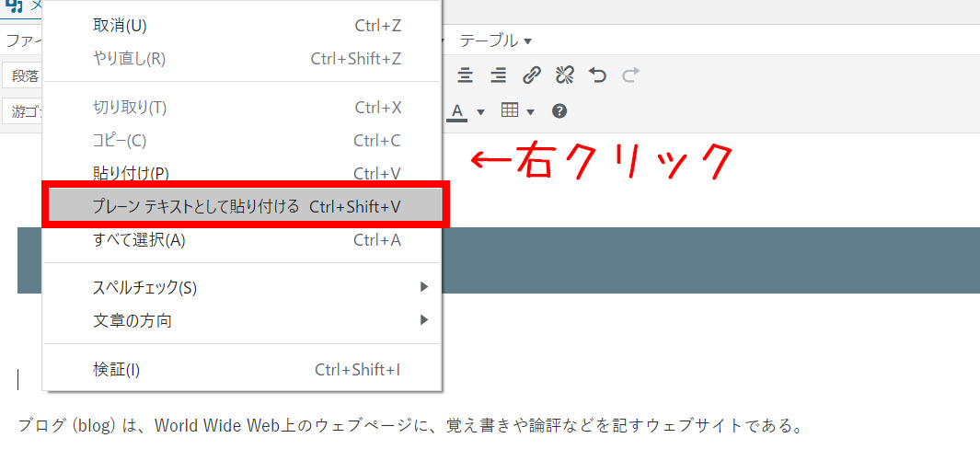The width and height of the screenshot is (980, 461).
Task: Click the redo arrow in toolbar
Action: pos(630,75)
